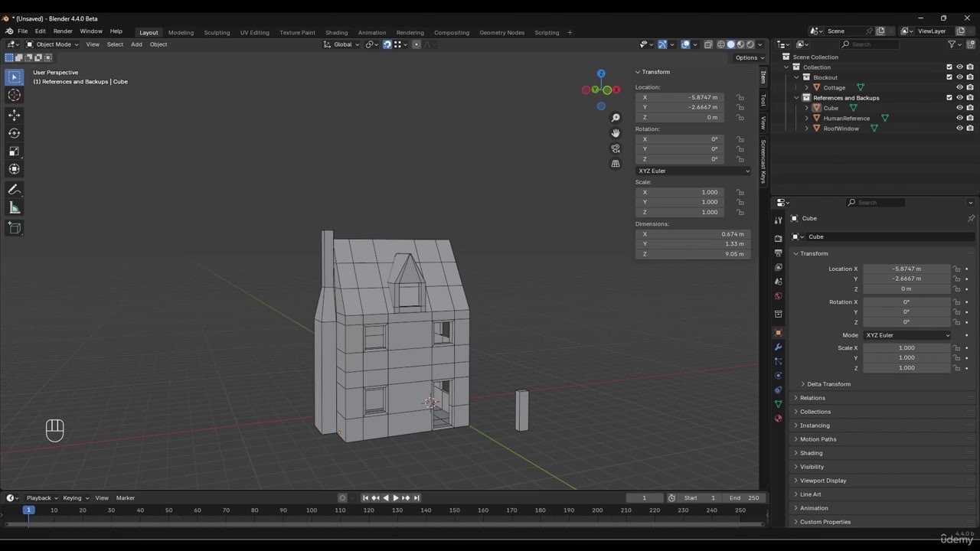Select the Measure tool
980x551 pixels.
tap(14, 208)
